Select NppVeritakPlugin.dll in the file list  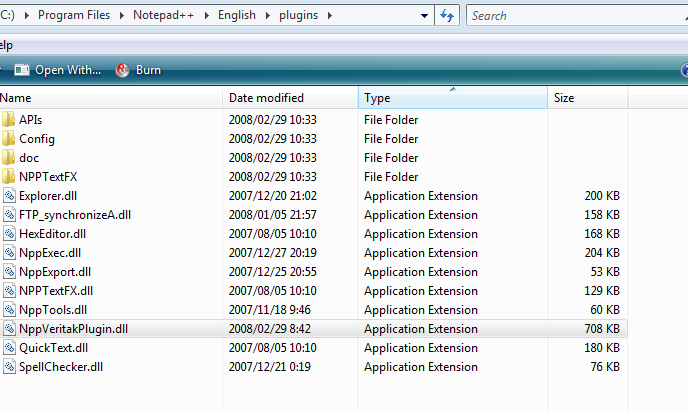pyautogui.click(x=314, y=329)
